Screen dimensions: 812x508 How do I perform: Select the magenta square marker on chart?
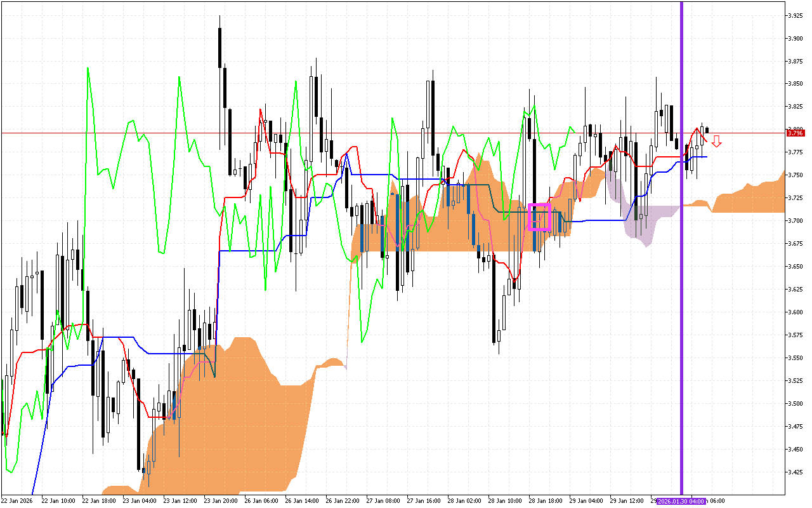point(539,217)
